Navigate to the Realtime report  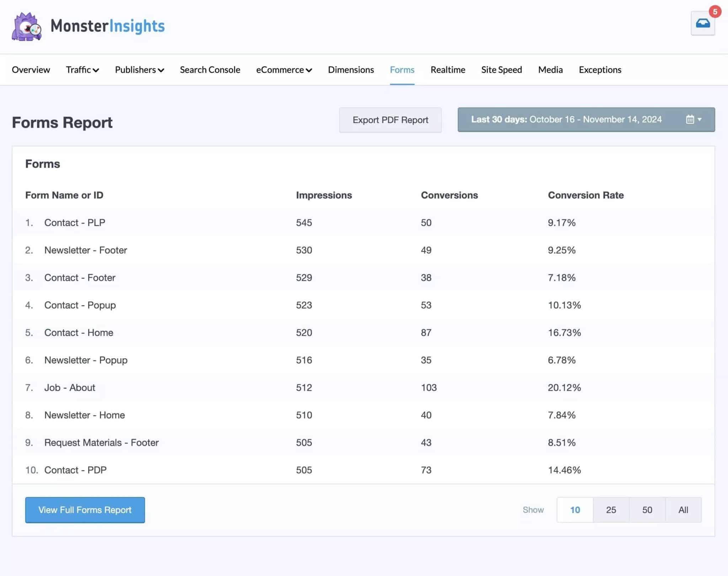pyautogui.click(x=448, y=70)
